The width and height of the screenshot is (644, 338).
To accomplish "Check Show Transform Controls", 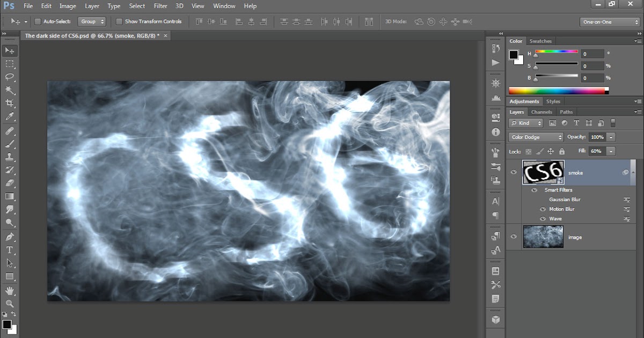I will pyautogui.click(x=119, y=22).
